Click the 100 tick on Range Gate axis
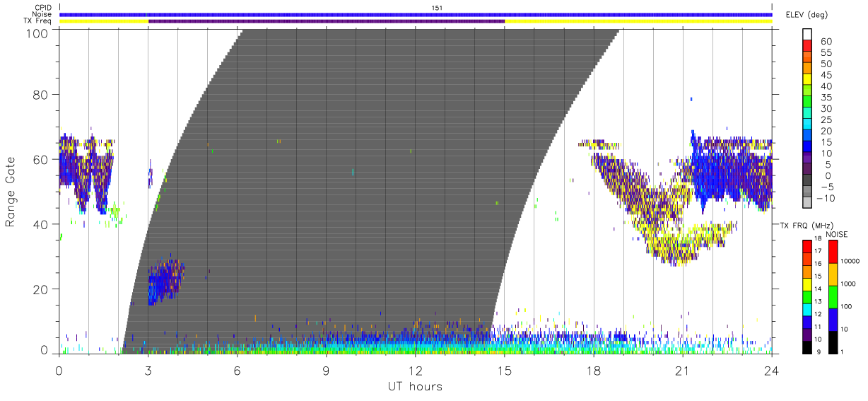Image resolution: width=868 pixels, height=401 pixels. (x=38, y=33)
